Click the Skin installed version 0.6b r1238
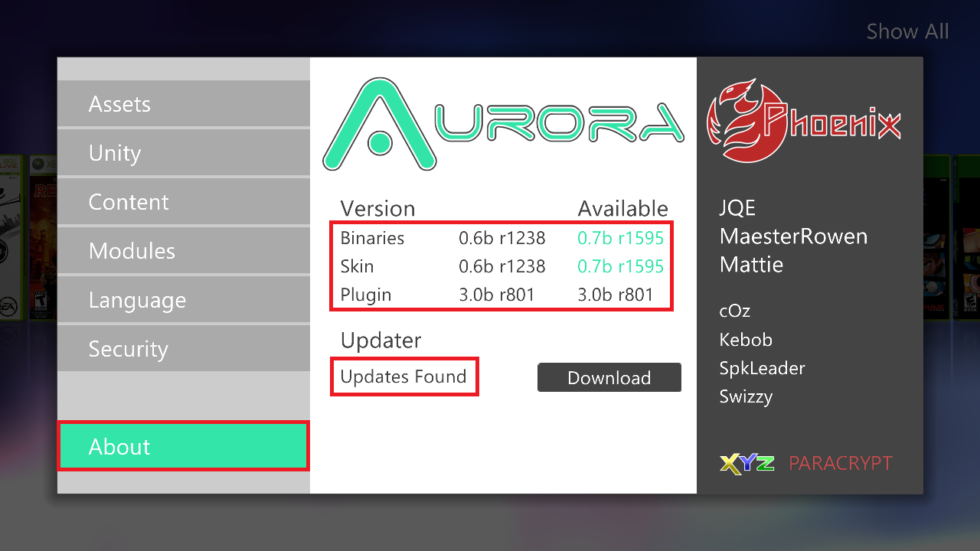 (x=502, y=266)
